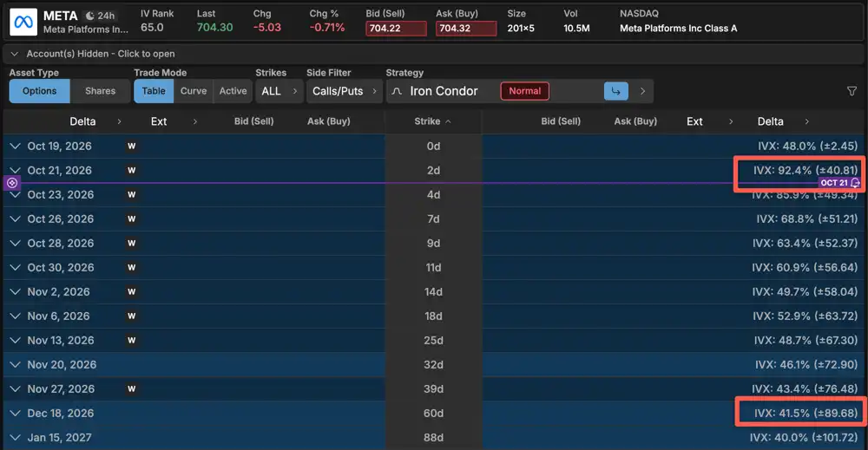Click the weekly W badge on Nov 2
The image size is (868, 450).
pyautogui.click(x=131, y=292)
